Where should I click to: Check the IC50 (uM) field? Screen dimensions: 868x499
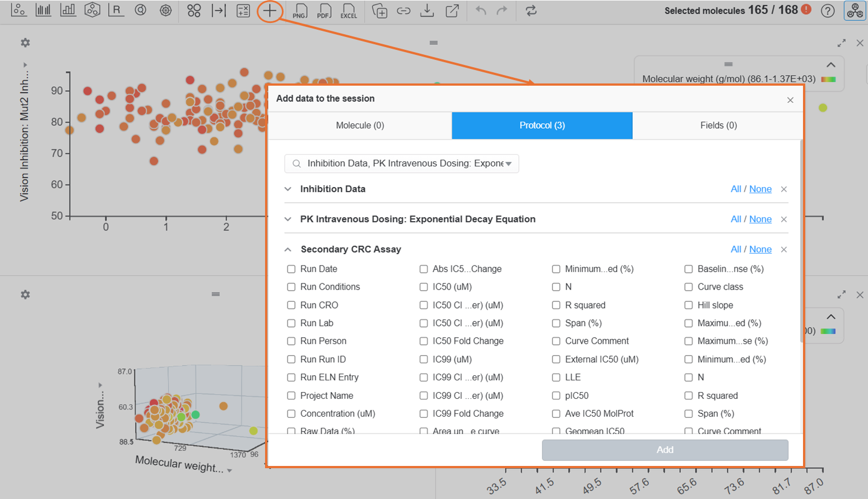pyautogui.click(x=424, y=287)
